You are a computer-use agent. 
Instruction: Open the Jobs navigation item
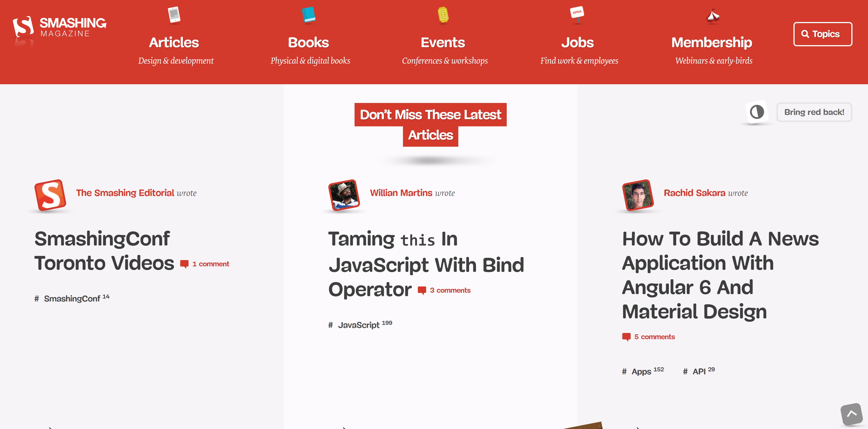point(578,43)
